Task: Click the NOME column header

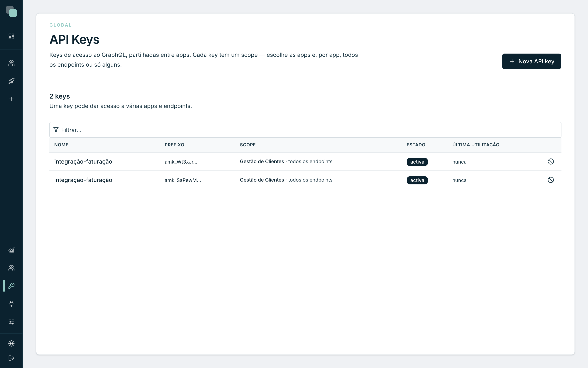Action: (61, 145)
